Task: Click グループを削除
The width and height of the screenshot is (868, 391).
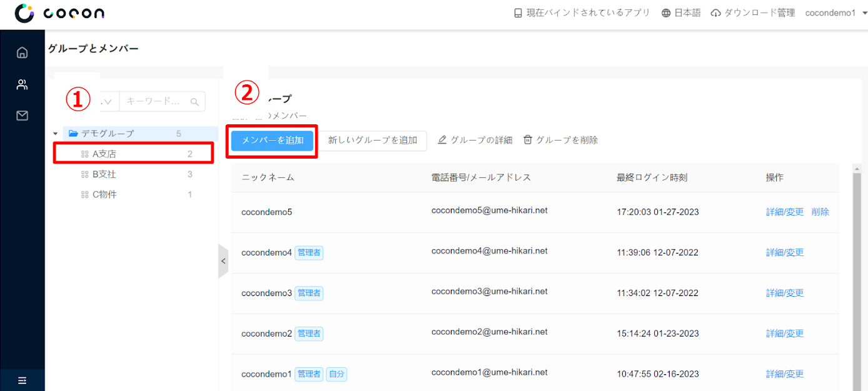Action: tap(561, 140)
